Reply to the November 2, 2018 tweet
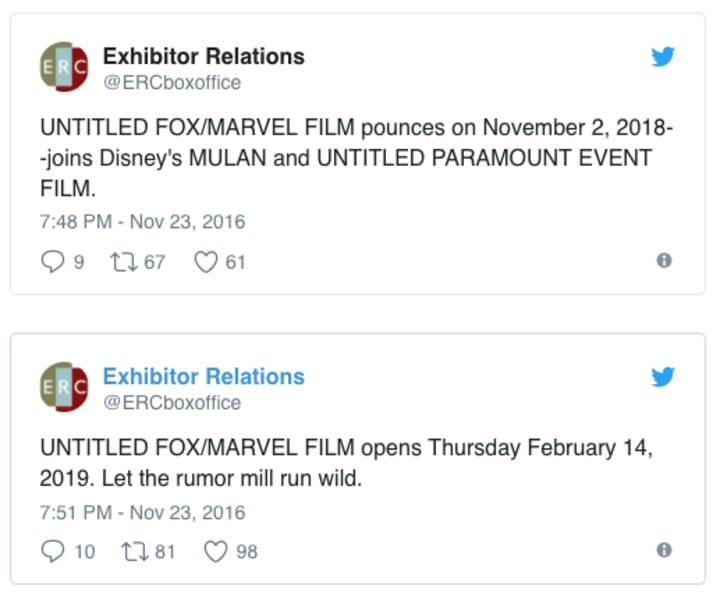This screenshot has height=607, width=720. coord(51,262)
